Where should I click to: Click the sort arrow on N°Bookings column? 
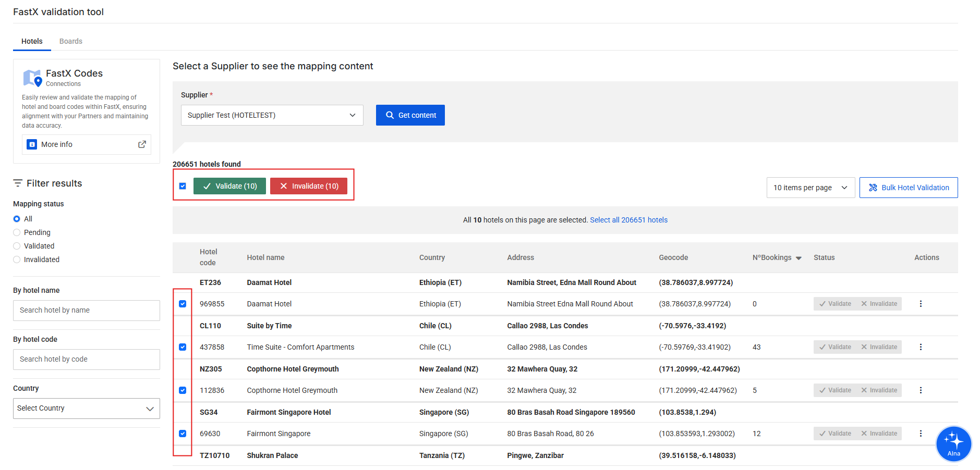coord(798,257)
